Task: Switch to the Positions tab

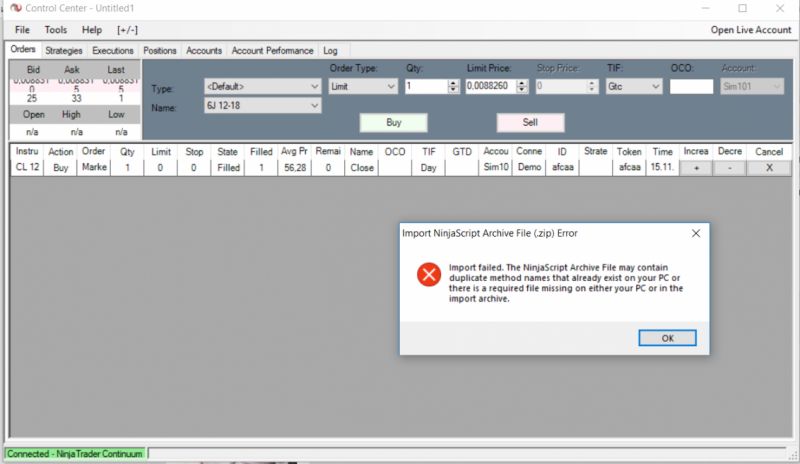Action: coord(160,51)
